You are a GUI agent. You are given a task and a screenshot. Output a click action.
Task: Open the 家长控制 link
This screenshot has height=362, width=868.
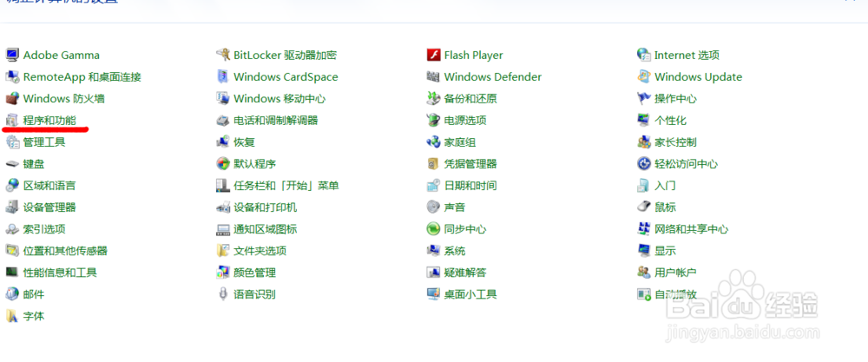tap(675, 142)
